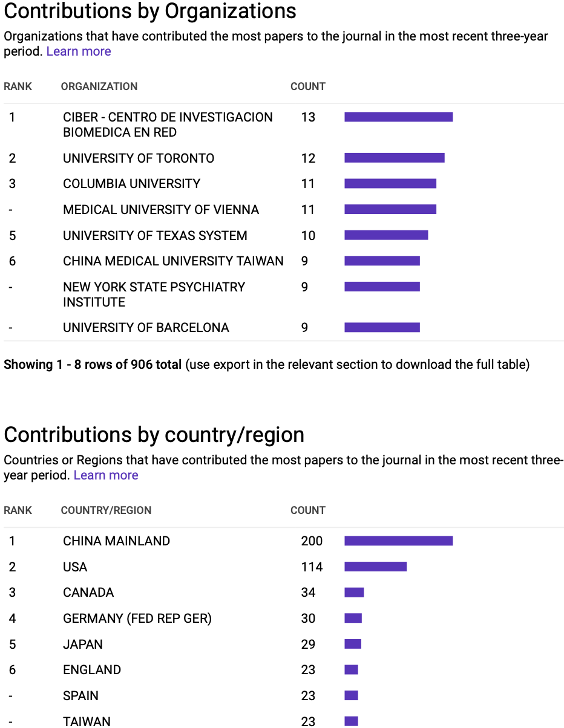Select University of Barcelona organization
564x728 pixels.
click(146, 328)
